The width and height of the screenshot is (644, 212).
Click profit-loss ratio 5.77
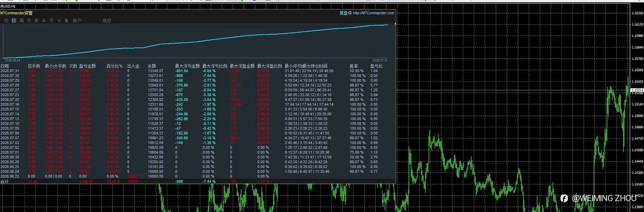(x=374, y=85)
